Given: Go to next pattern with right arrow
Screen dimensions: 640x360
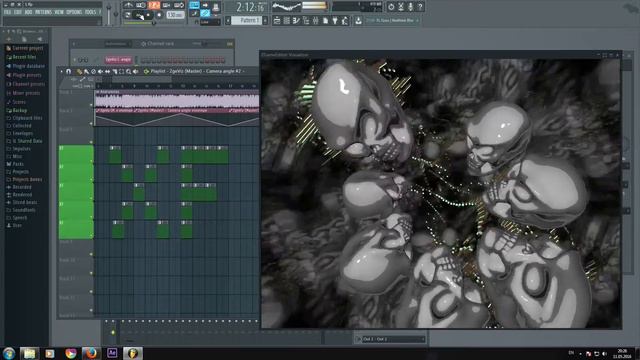Looking at the screenshot, I should click(265, 20).
